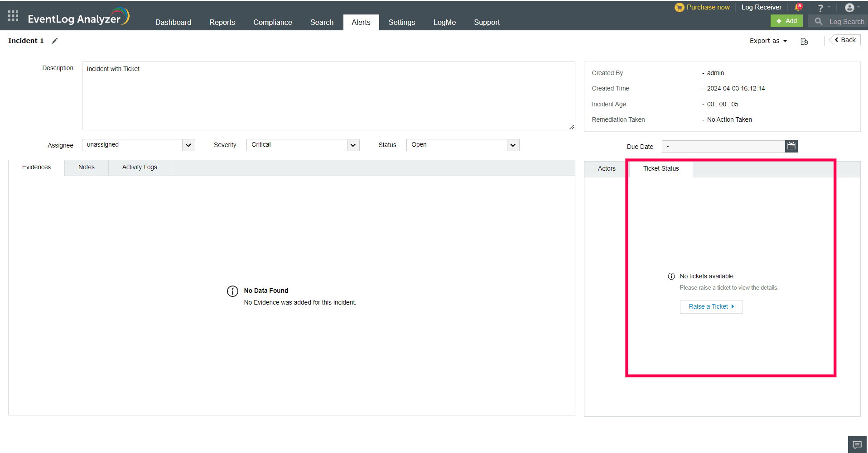Switch to the Search tab
This screenshot has height=453, width=868.
tap(322, 22)
